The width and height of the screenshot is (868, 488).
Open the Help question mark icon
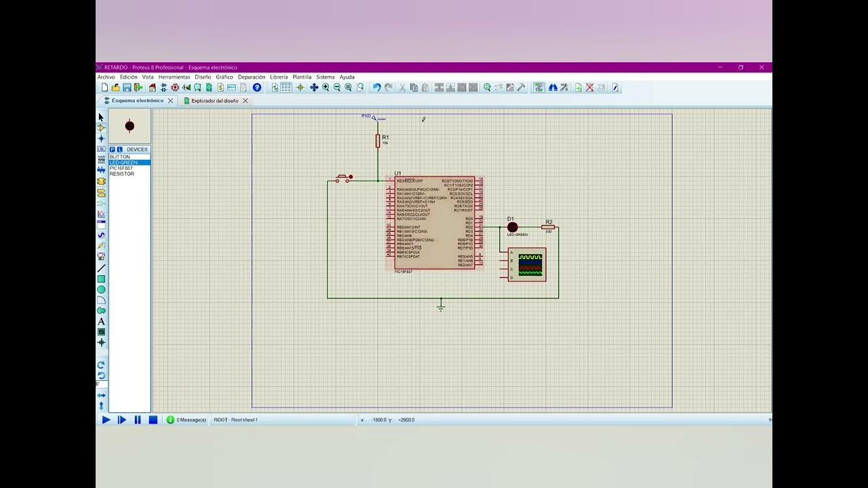tap(257, 87)
